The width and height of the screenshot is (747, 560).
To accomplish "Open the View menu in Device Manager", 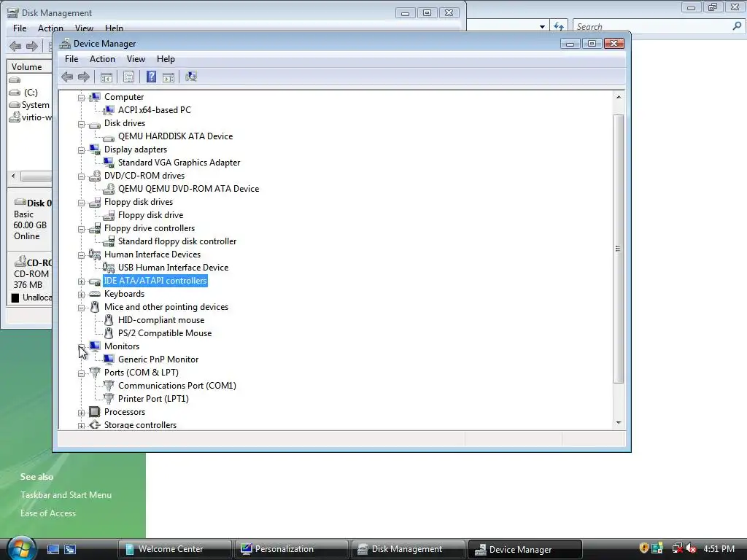I will coord(136,59).
